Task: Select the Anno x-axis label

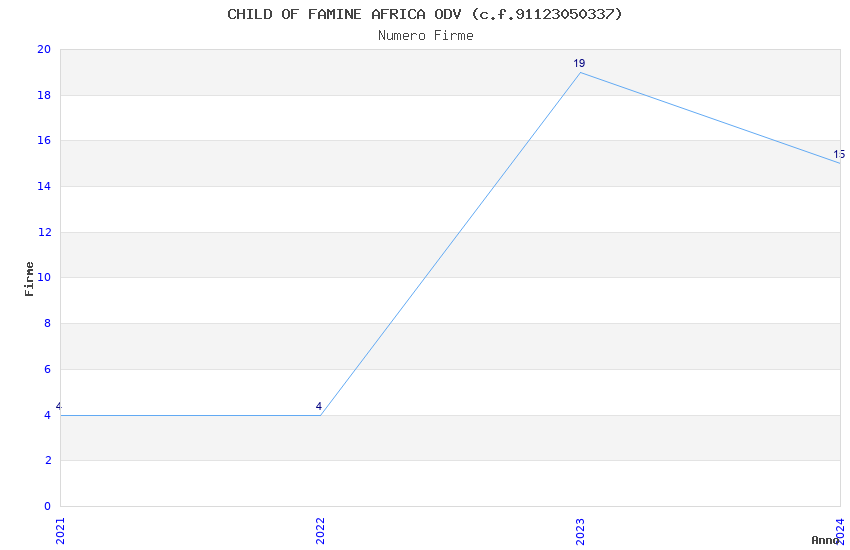Action: 825,540
